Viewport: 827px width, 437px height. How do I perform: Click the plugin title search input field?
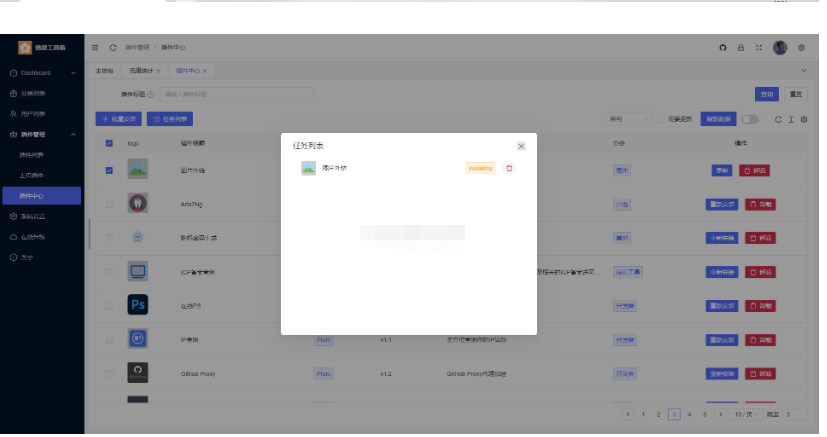[x=236, y=94]
